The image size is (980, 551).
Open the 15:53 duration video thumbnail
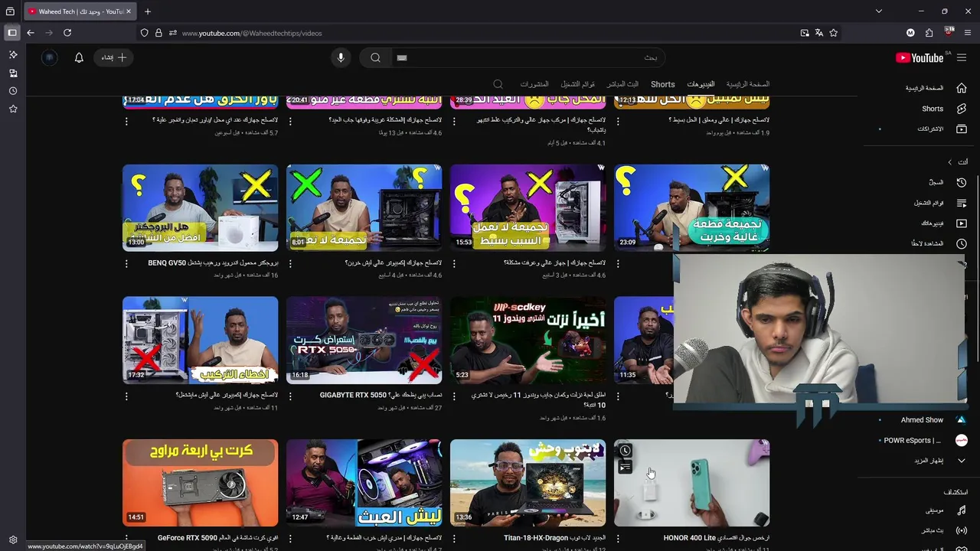[x=528, y=208]
